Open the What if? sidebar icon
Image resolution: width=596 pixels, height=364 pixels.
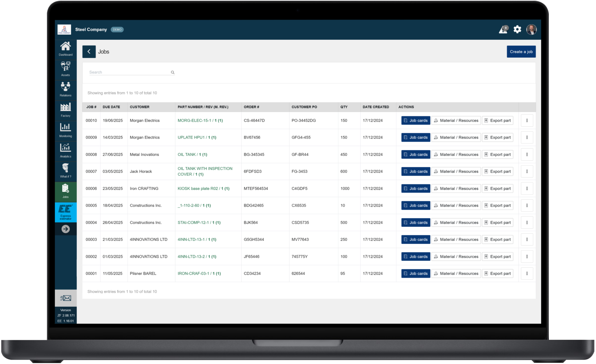[x=65, y=170]
